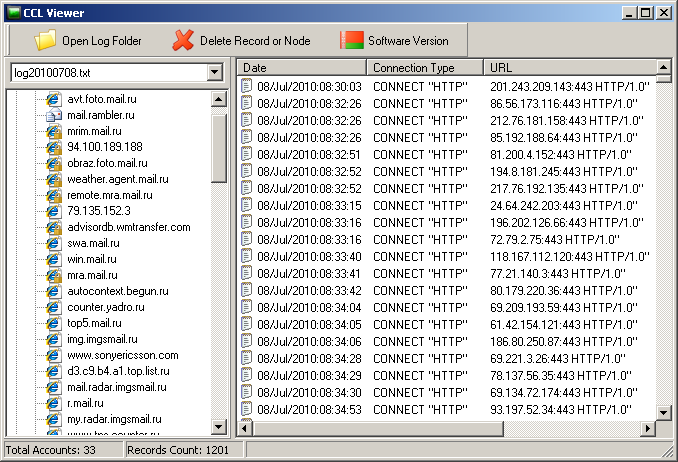Click the Software Version button
The image size is (678, 462).
(394, 41)
